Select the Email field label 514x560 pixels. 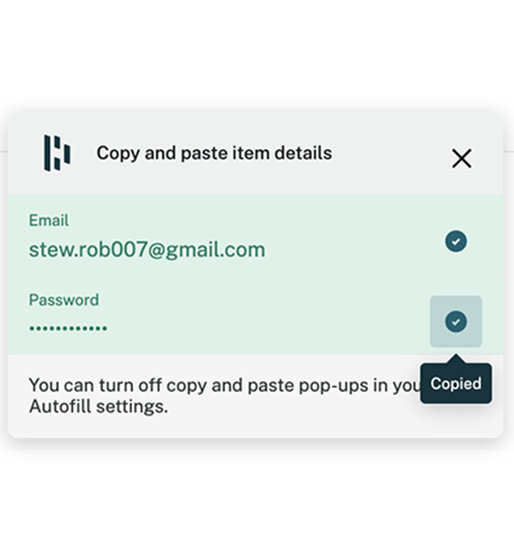(49, 220)
